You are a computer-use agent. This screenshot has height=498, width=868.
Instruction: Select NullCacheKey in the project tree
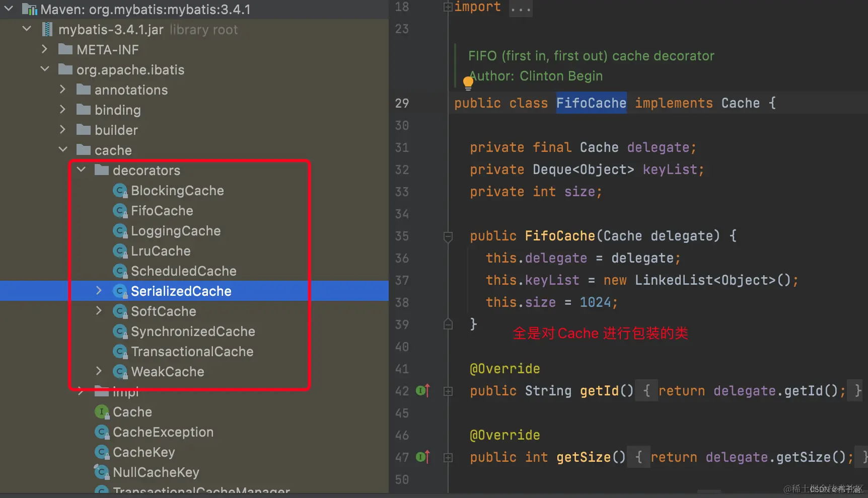156,472
